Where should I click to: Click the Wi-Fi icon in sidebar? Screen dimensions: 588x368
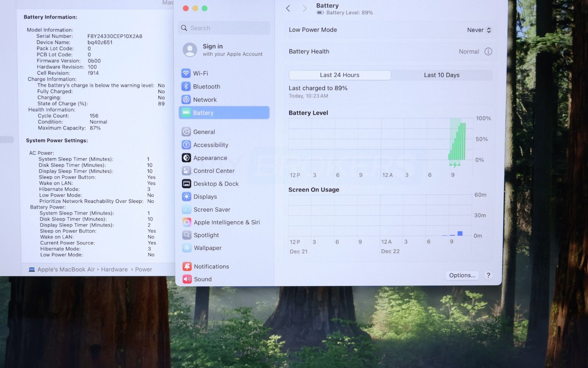[186, 73]
